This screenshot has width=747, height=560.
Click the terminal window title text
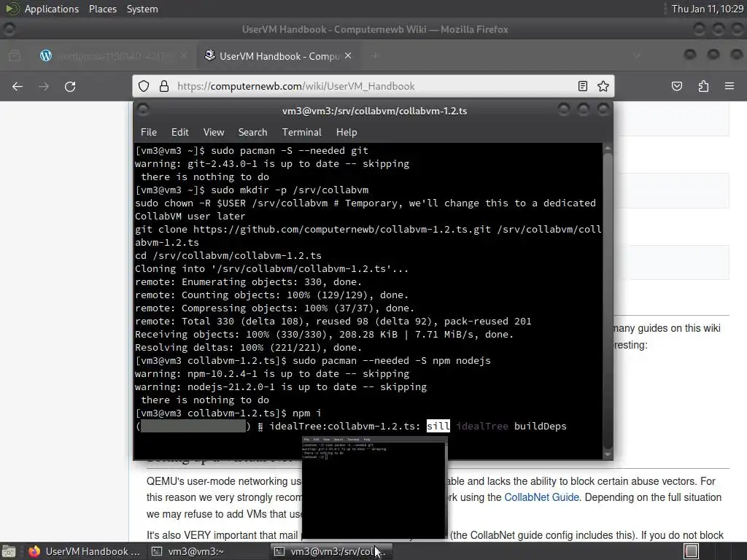[374, 111]
